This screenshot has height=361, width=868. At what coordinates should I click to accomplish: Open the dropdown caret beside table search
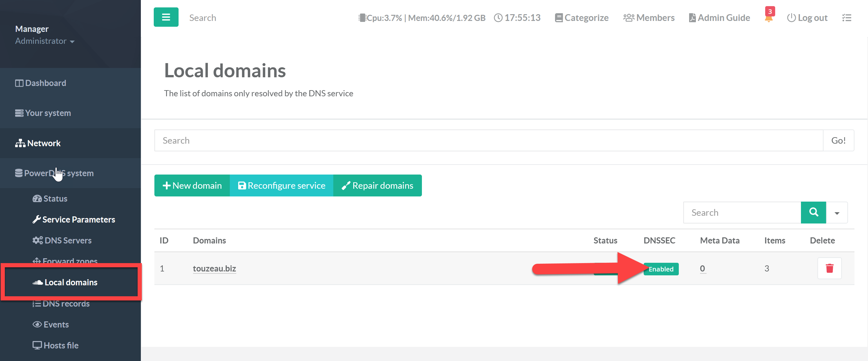pos(837,213)
